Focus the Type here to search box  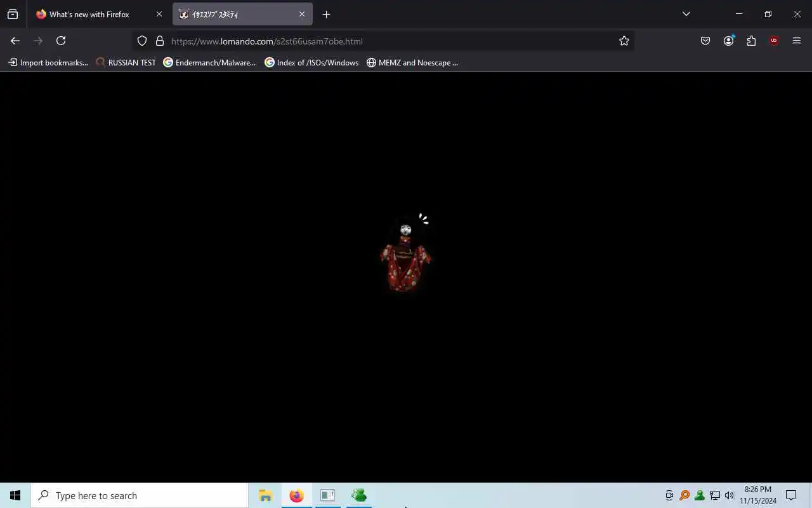(x=140, y=495)
